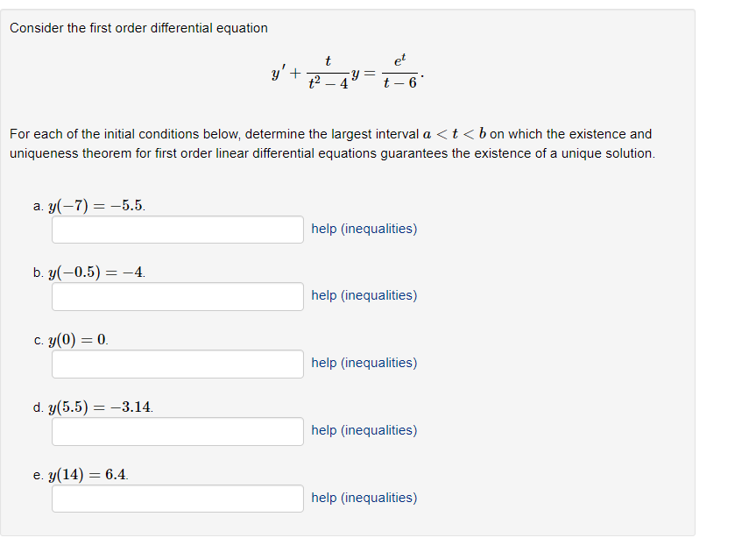The width and height of the screenshot is (756, 552).
Task: Focus the input under y(-7) = -5.5
Action: coord(178,230)
